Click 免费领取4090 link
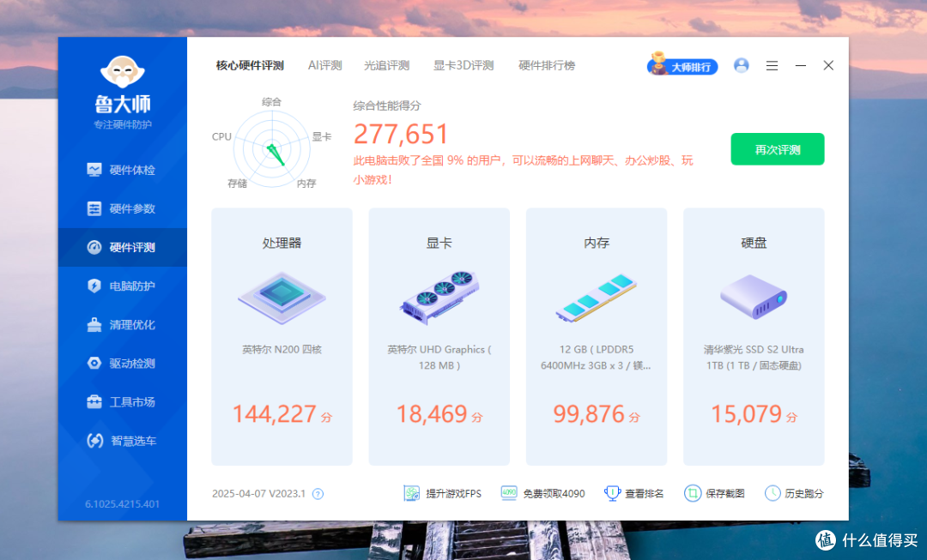 point(542,493)
